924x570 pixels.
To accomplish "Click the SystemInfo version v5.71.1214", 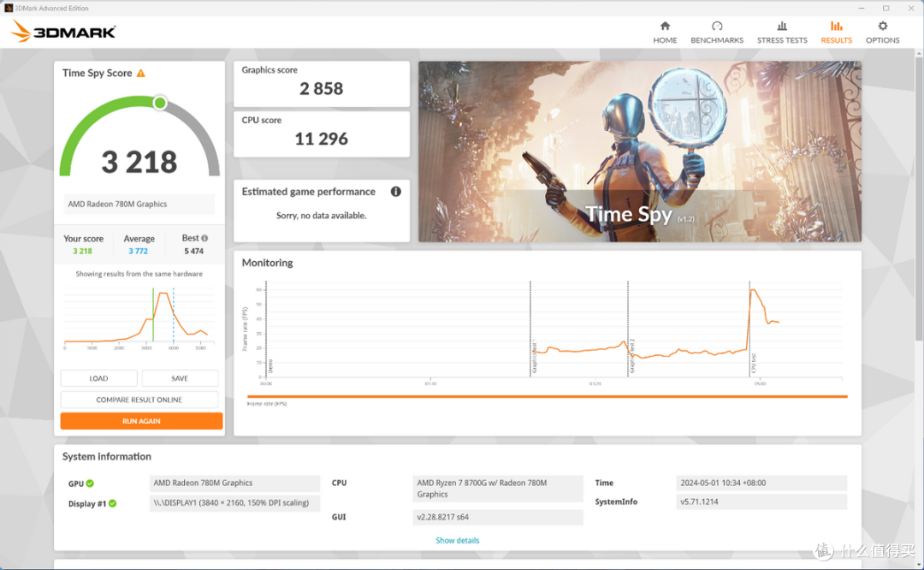I will [761, 502].
